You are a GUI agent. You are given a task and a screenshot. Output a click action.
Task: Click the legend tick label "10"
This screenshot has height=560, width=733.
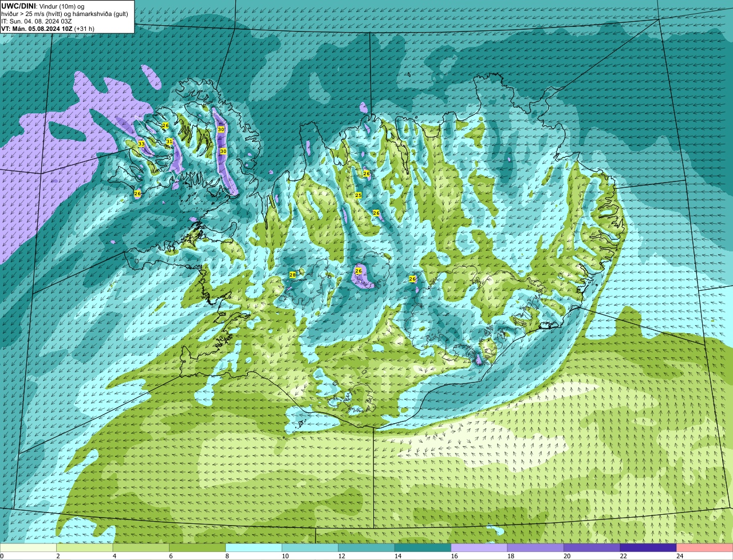(x=285, y=556)
